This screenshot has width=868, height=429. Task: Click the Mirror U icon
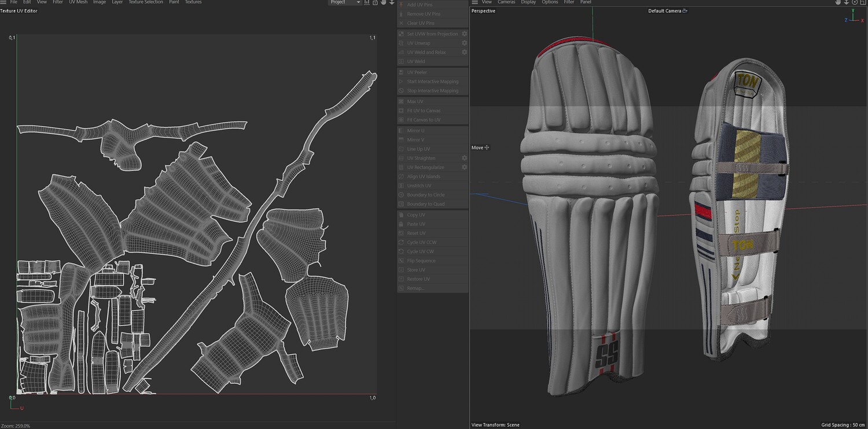402,131
